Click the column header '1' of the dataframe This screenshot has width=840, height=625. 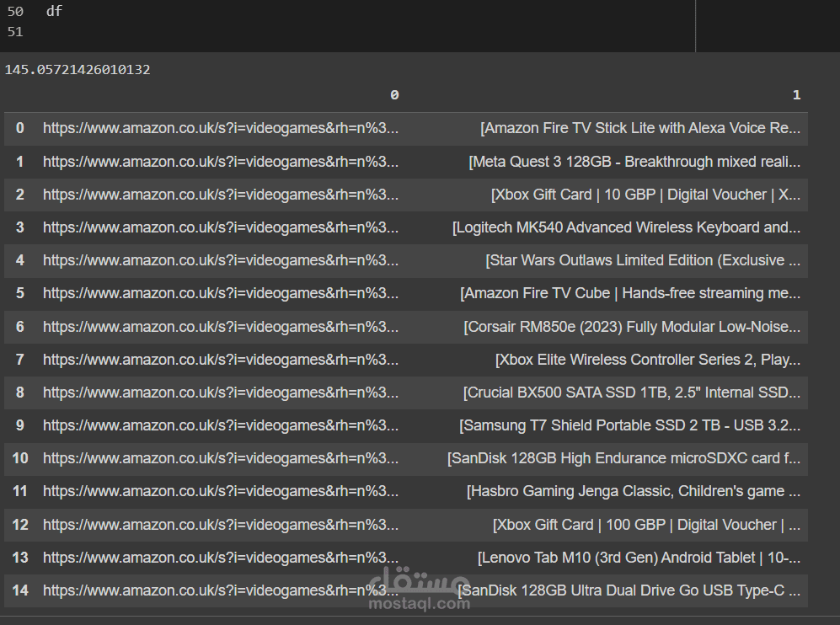[x=796, y=95]
